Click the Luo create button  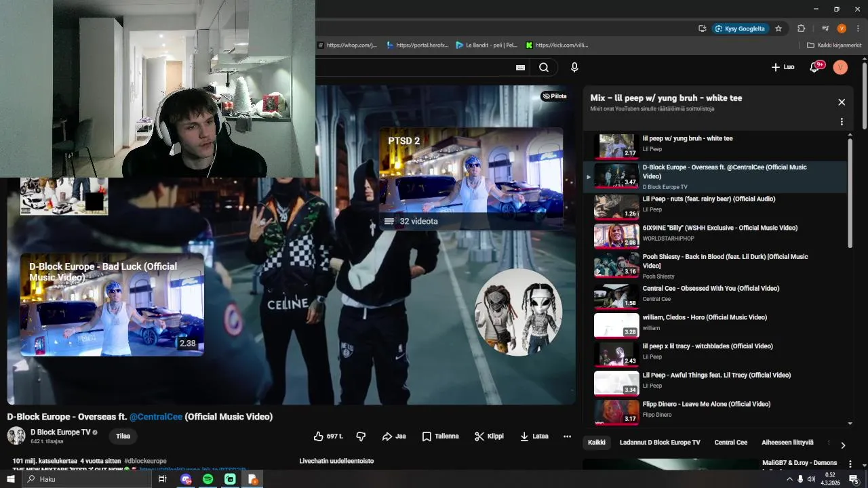click(783, 67)
